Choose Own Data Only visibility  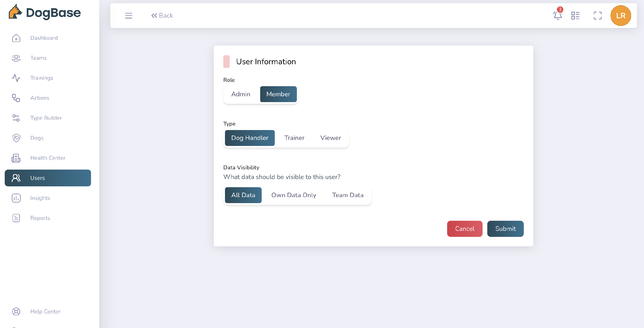293,195
